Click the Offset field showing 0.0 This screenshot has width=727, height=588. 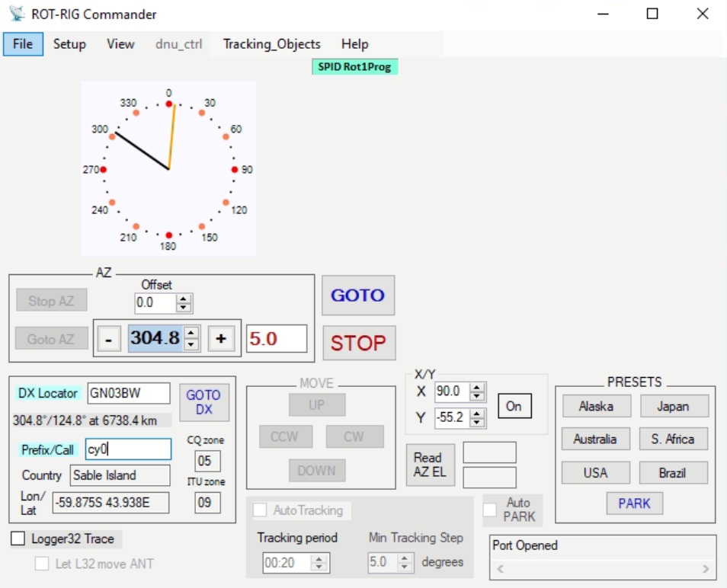[x=155, y=303]
